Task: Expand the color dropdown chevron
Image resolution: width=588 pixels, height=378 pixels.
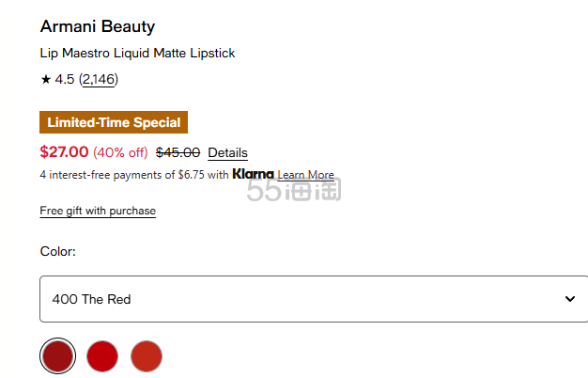Action: 570,299
